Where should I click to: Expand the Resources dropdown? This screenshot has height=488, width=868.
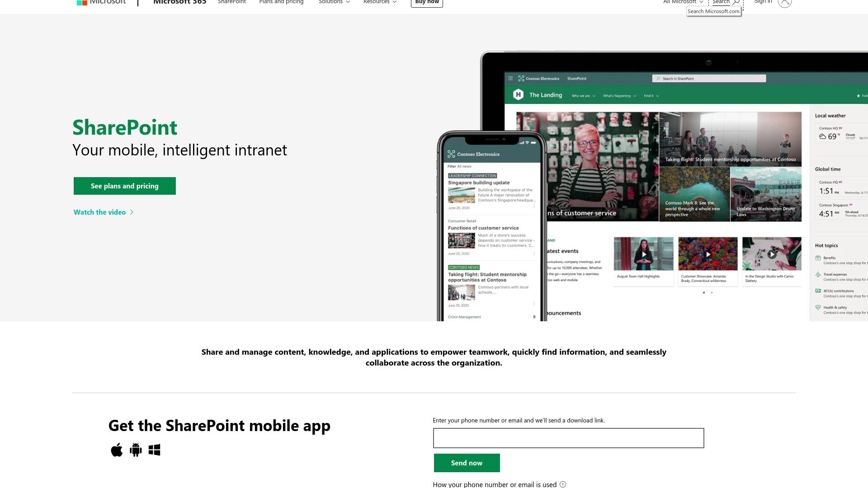380,2
